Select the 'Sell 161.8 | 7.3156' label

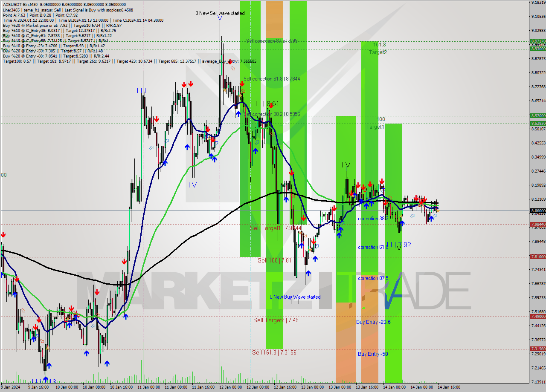pyautogui.click(x=274, y=352)
